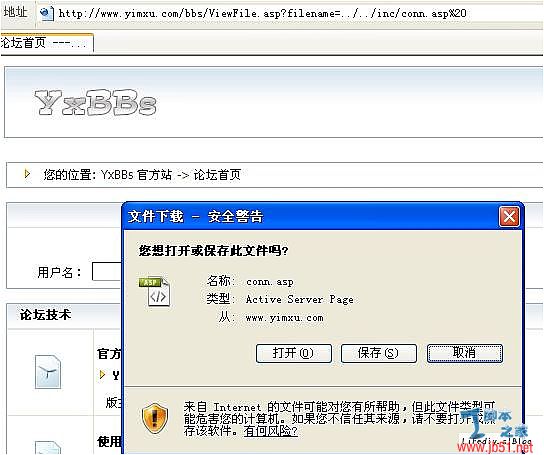Click the page icon in address bar
The height and width of the screenshot is (455, 544).
(46, 14)
